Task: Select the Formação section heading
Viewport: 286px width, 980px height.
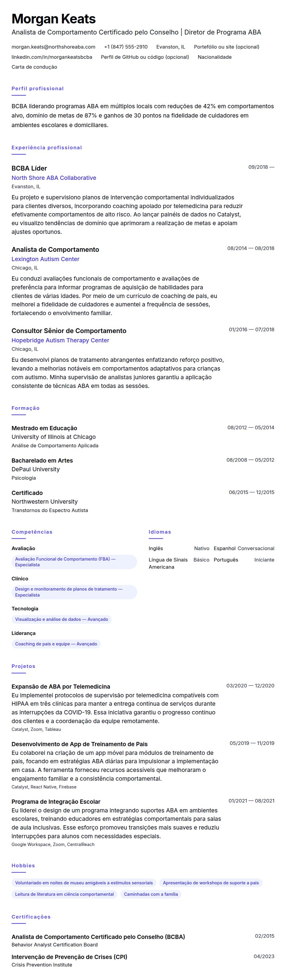Action: pyautogui.click(x=26, y=408)
